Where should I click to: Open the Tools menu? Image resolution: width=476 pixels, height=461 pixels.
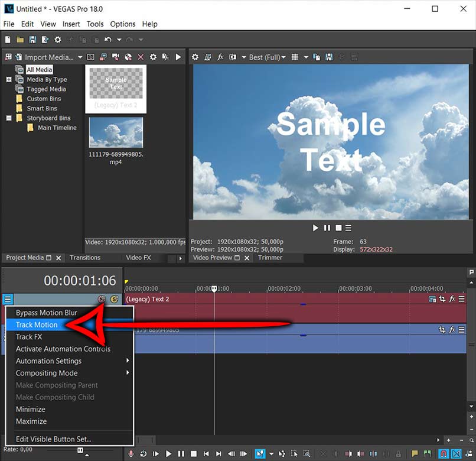click(x=95, y=24)
